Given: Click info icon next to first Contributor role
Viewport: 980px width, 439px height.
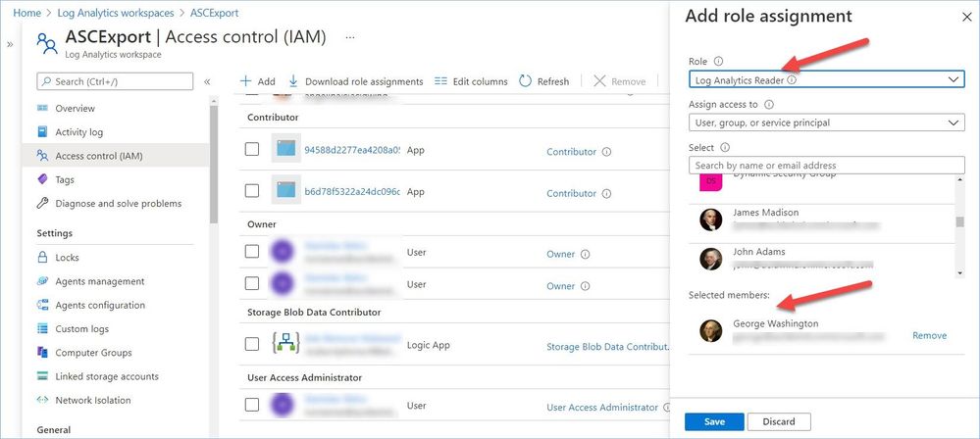Looking at the screenshot, I should pos(606,152).
